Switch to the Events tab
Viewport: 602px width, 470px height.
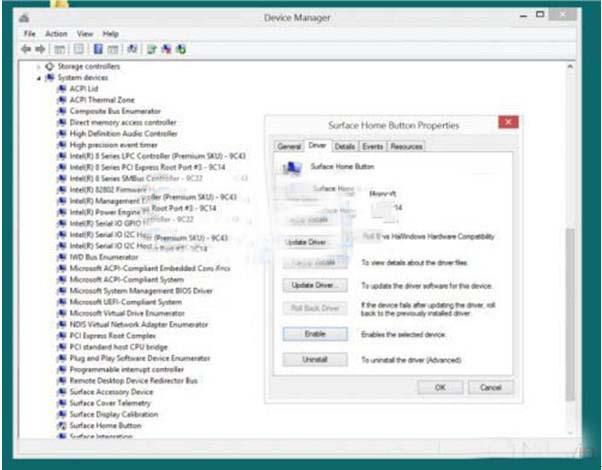tap(374, 147)
